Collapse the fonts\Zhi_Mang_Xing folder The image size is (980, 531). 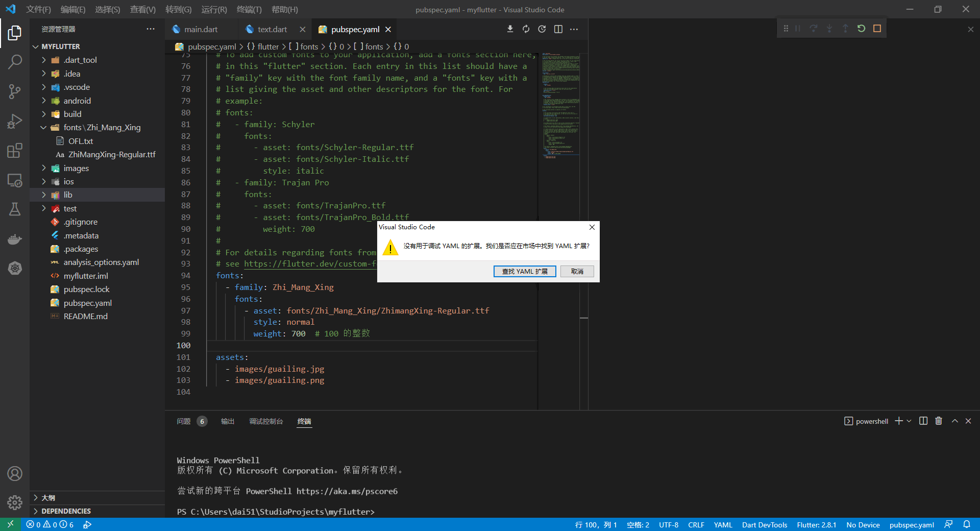43,127
